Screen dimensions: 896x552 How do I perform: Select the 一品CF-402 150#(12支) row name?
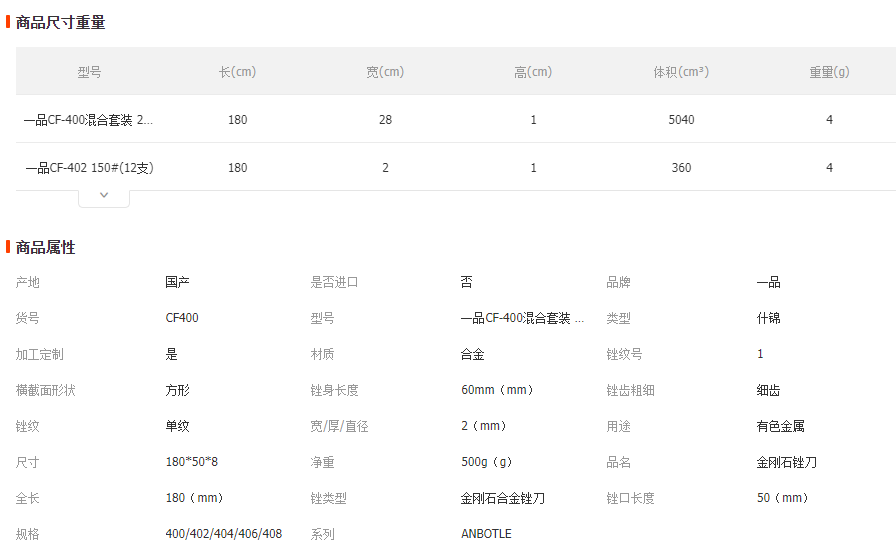[90, 168]
